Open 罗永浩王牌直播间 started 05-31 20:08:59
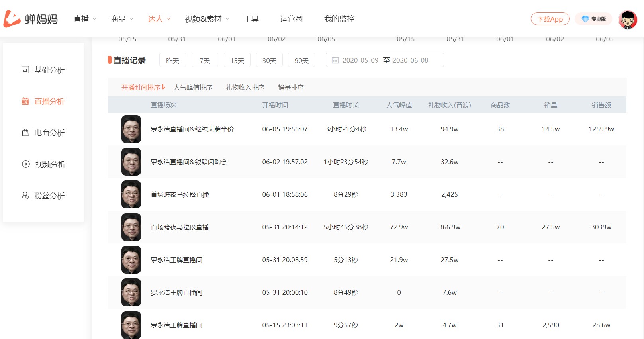 [176, 260]
